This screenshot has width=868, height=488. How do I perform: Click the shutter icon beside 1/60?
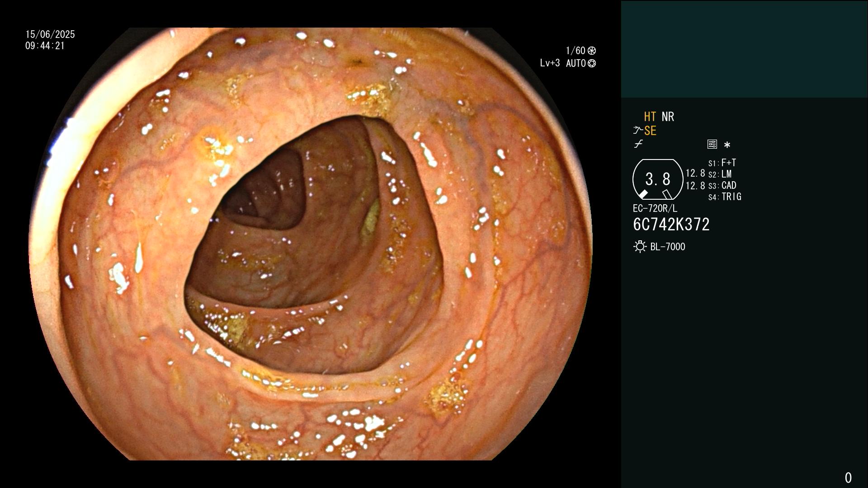(x=592, y=51)
